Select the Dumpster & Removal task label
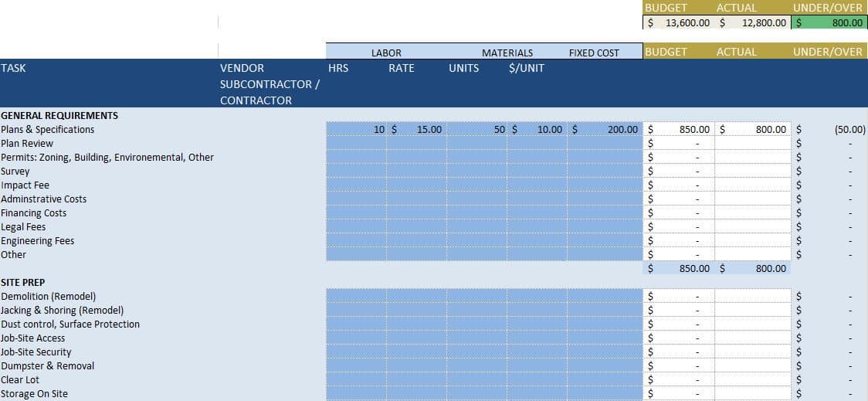Image resolution: width=868 pixels, height=401 pixels. (x=48, y=365)
